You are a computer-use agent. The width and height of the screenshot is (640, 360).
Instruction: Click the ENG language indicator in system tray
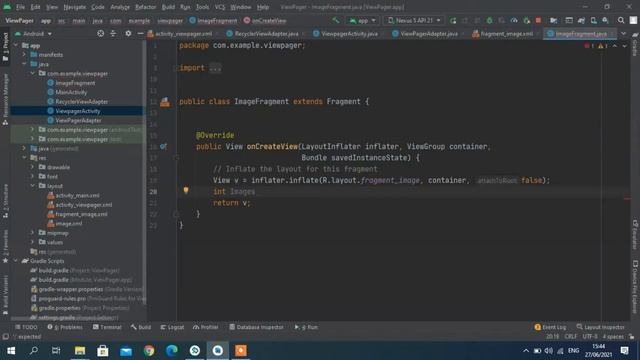pos(573,351)
